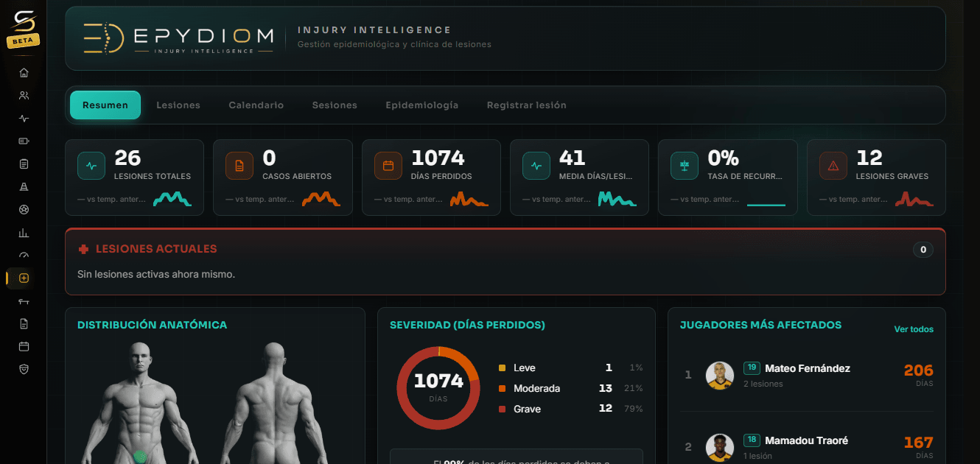Open Mamadou Traoré's player name
The image size is (980, 464).
pyautogui.click(x=807, y=440)
